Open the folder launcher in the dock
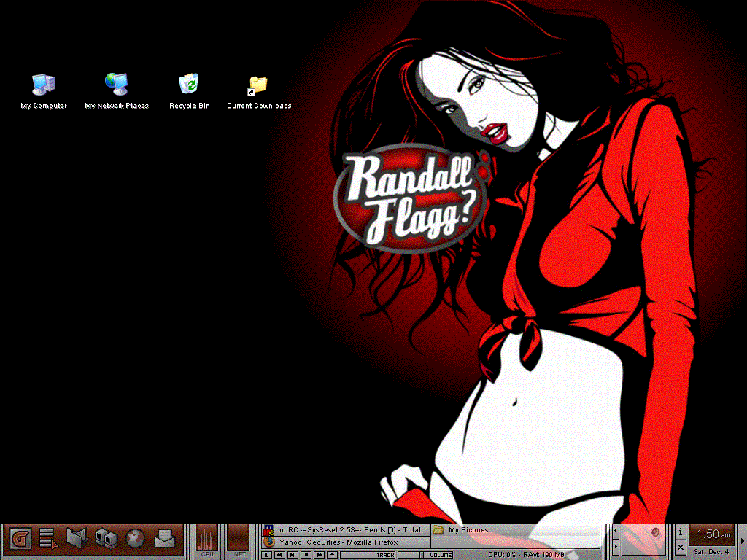747x560 pixels. [x=77, y=539]
